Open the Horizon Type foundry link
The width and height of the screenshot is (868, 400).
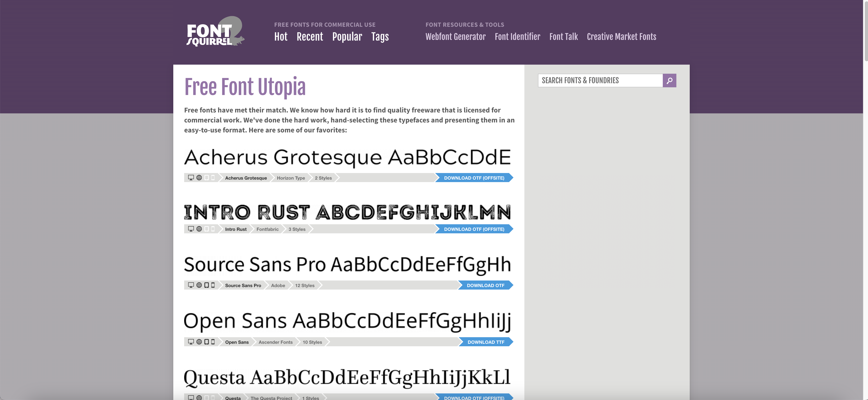click(291, 178)
